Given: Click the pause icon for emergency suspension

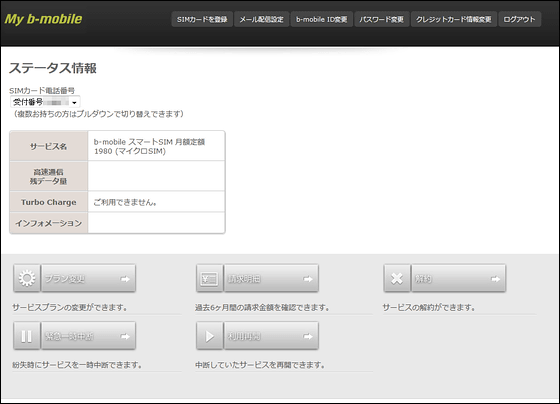Looking at the screenshot, I should (x=27, y=336).
